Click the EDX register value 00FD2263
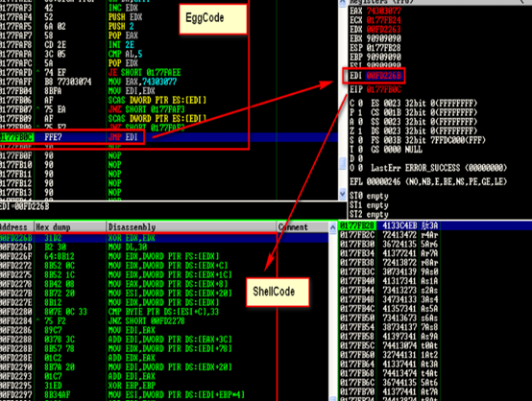The width and height of the screenshot is (532, 401). tap(383, 30)
